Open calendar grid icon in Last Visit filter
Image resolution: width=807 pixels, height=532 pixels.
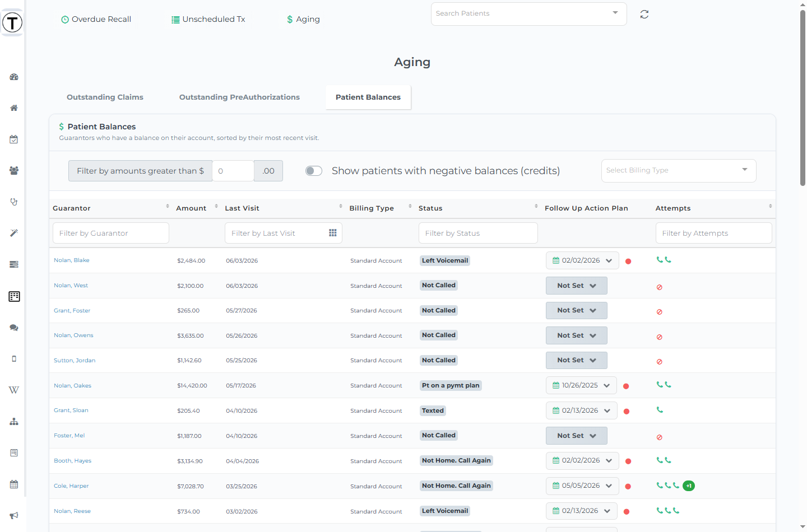click(333, 233)
